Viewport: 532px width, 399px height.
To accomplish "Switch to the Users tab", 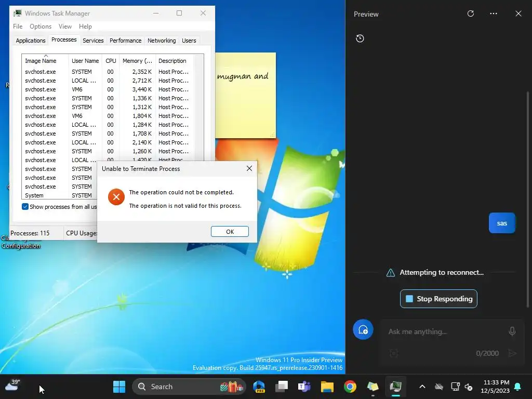I will tap(189, 41).
